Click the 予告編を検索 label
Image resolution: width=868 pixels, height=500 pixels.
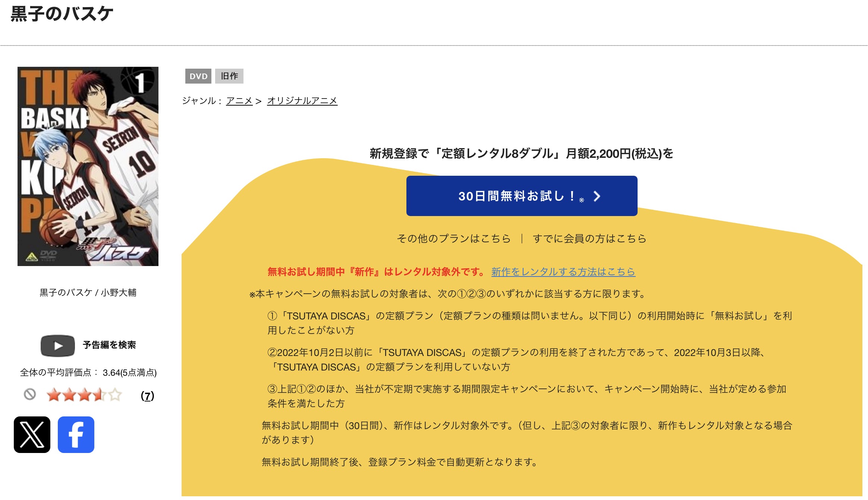[x=109, y=345]
